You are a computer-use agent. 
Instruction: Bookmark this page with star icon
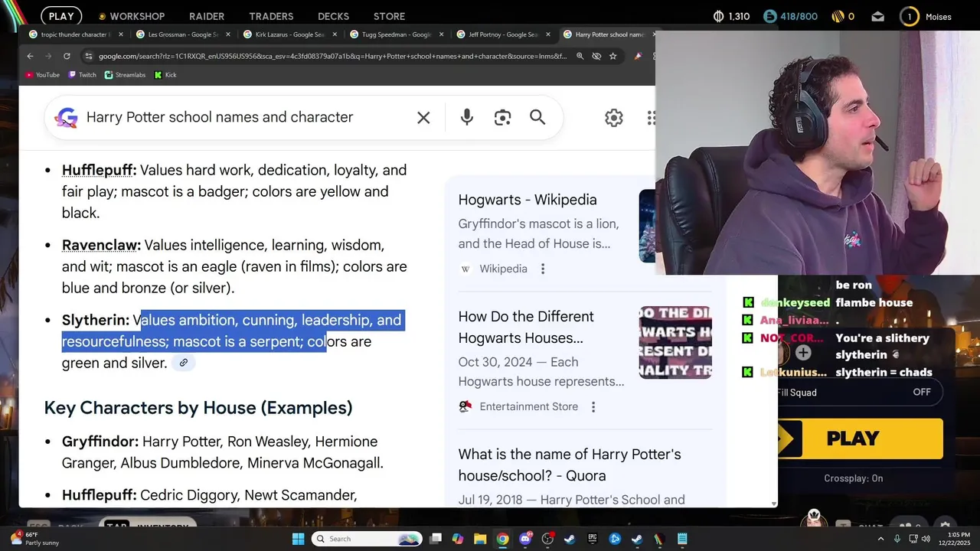[x=612, y=56]
